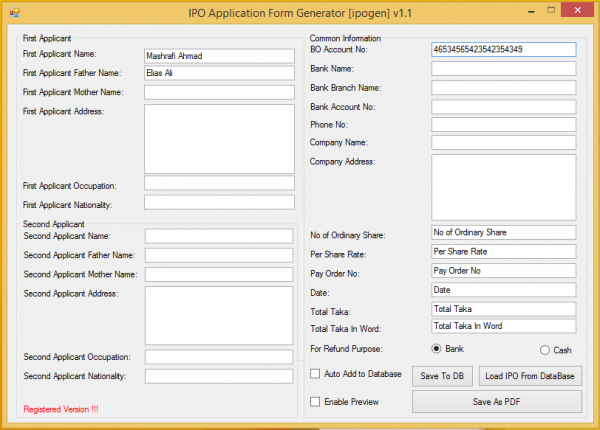Focus the BO Account No field

tap(503, 49)
